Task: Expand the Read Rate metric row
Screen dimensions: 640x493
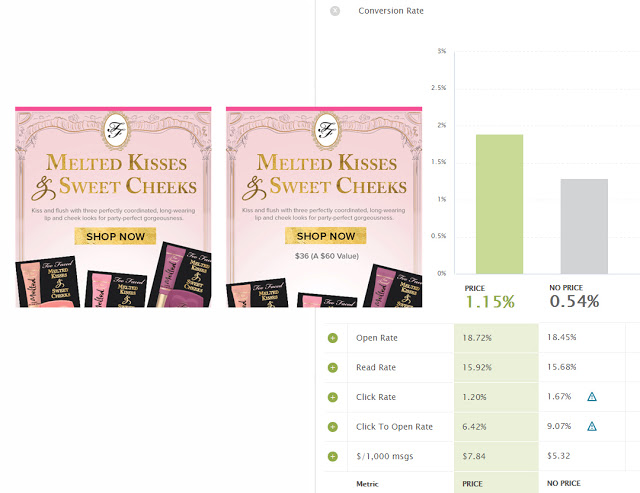Action: (333, 368)
